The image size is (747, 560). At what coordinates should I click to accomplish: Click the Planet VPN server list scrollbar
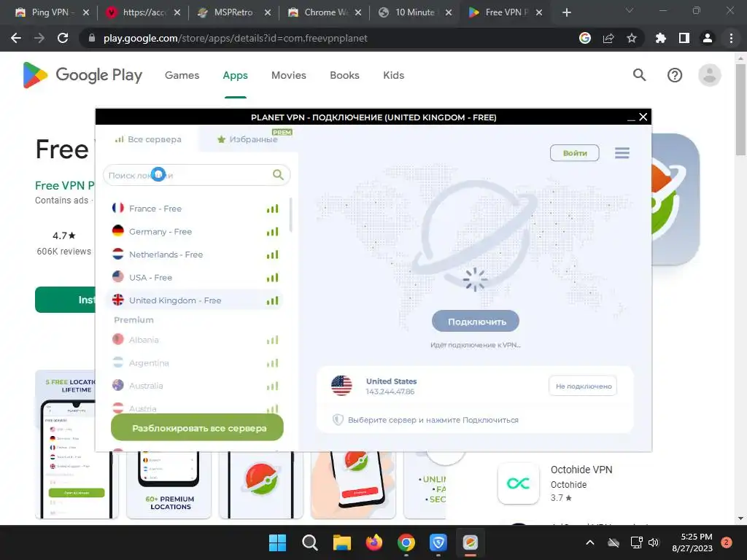(290, 215)
